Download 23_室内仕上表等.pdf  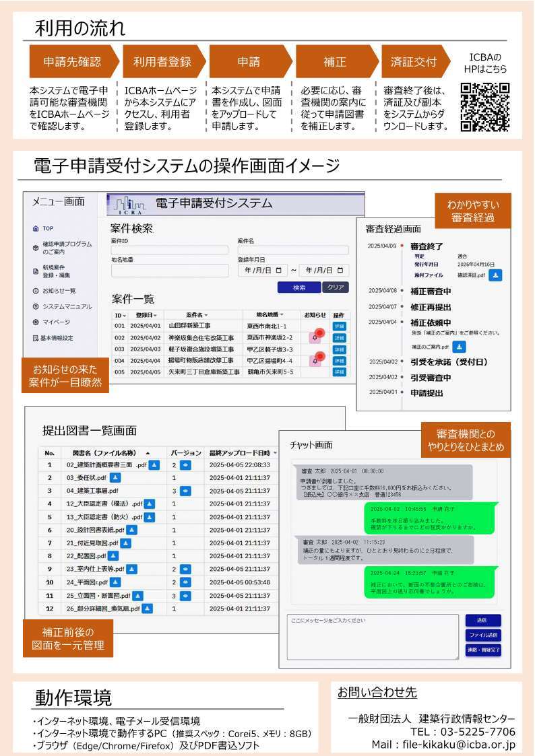coord(131,569)
